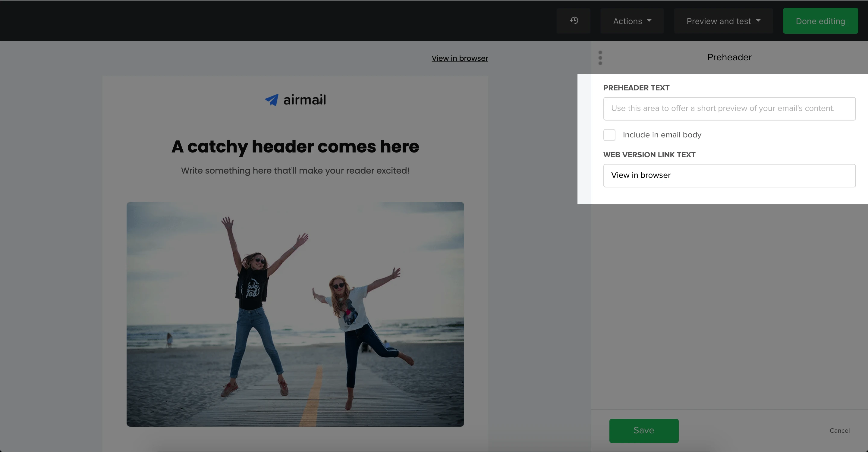
Task: Click the Preheader panel title
Action: tap(729, 57)
